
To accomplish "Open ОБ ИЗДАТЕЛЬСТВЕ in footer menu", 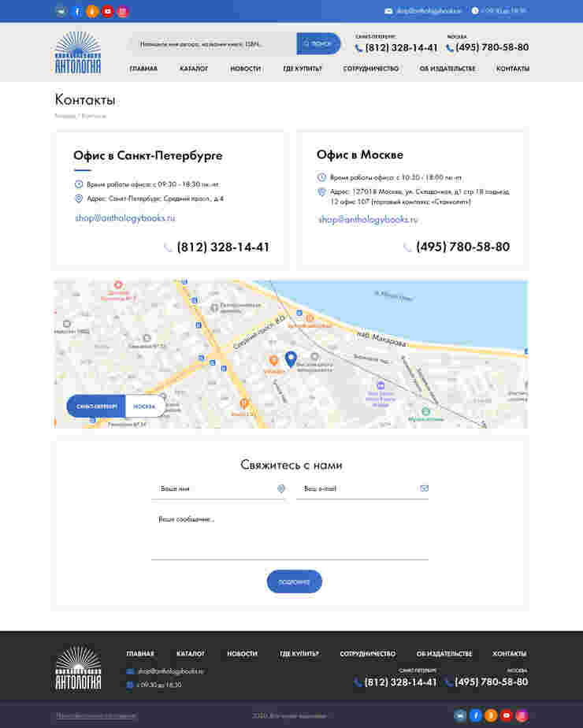I will click(x=444, y=654).
